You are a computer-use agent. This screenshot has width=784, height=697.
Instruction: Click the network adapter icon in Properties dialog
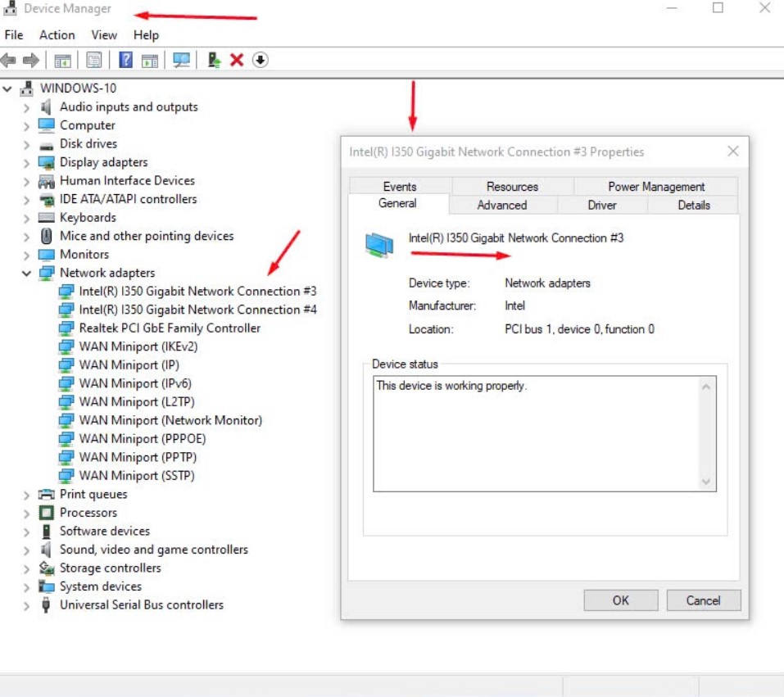(379, 245)
